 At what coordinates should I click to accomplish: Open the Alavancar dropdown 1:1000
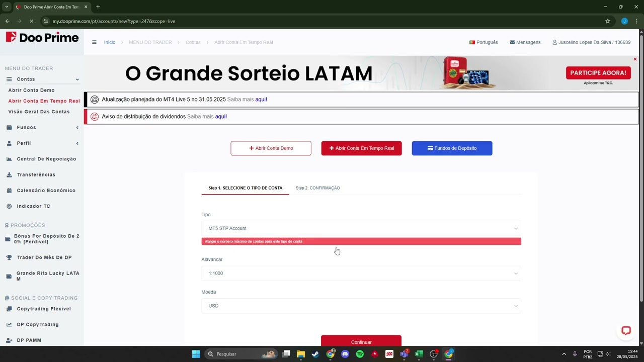pyautogui.click(x=361, y=274)
